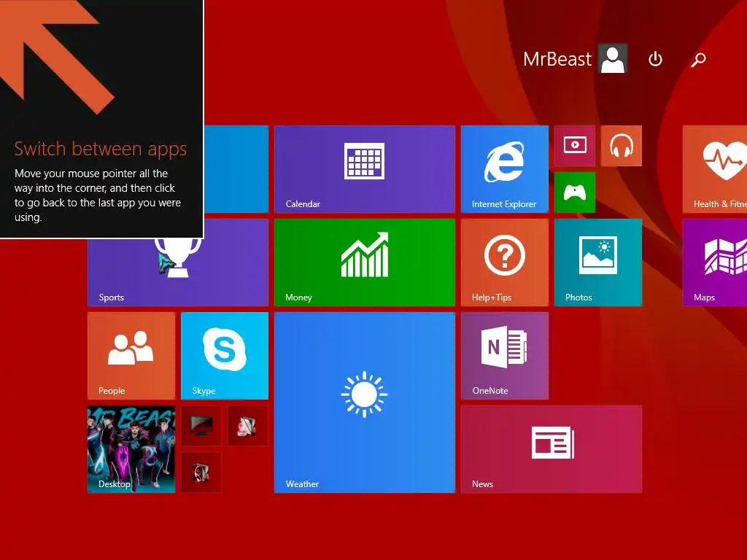Open the MrBeast user account menu
The image size is (747, 560).
click(x=575, y=59)
